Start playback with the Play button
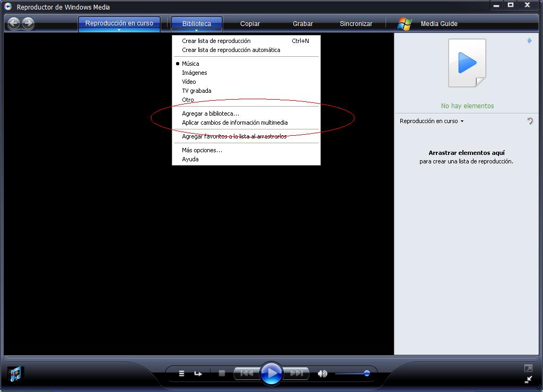The image size is (543, 392). (271, 373)
